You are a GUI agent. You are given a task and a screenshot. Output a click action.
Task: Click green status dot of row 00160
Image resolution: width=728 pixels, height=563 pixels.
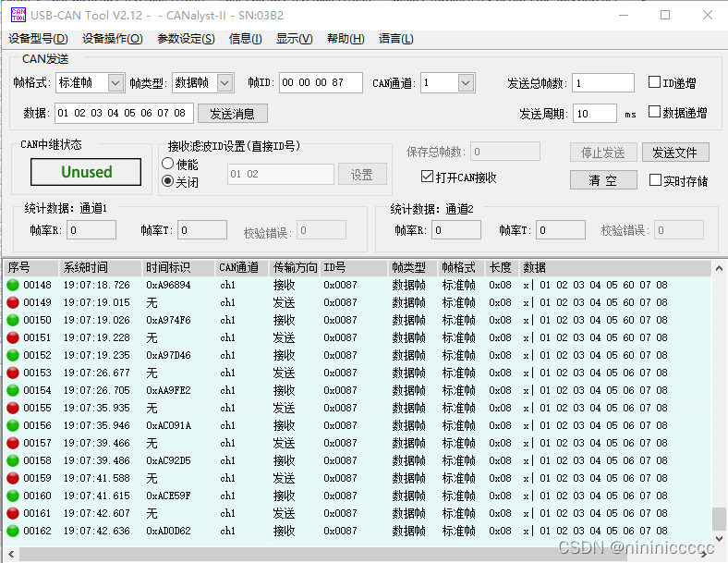[x=13, y=496]
